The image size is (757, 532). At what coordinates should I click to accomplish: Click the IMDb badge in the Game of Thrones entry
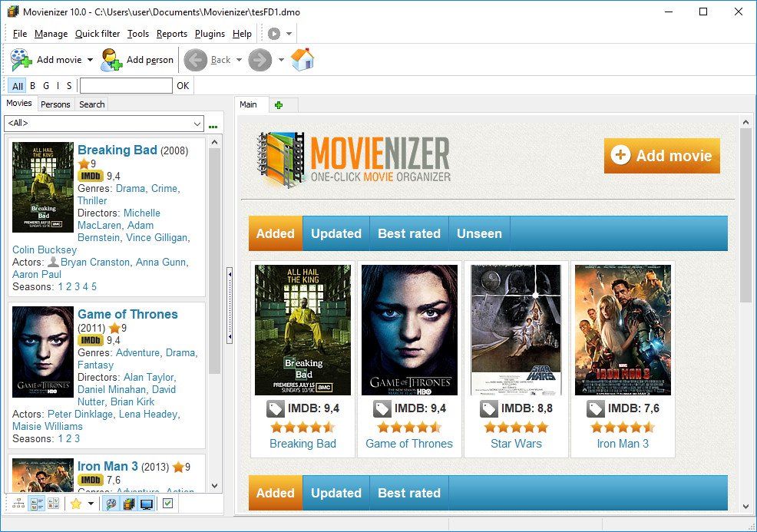[x=91, y=340]
